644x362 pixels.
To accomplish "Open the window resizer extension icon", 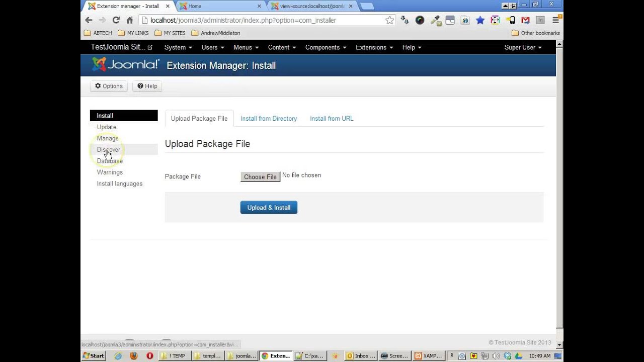I will pyautogui.click(x=495, y=20).
